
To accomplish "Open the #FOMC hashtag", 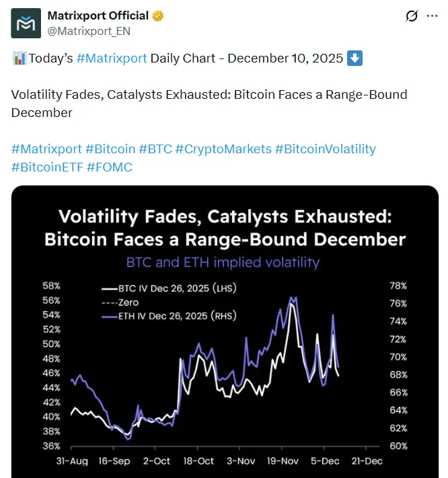I will pos(110,167).
